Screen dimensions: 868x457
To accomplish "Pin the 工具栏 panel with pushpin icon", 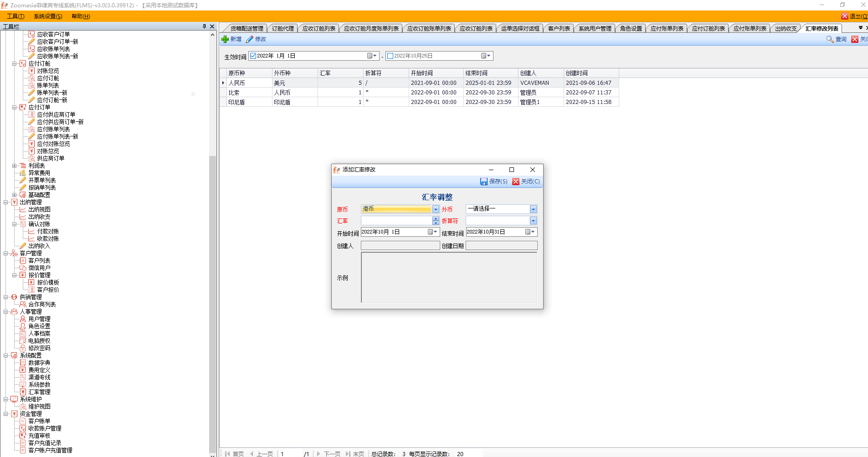I will (204, 26).
